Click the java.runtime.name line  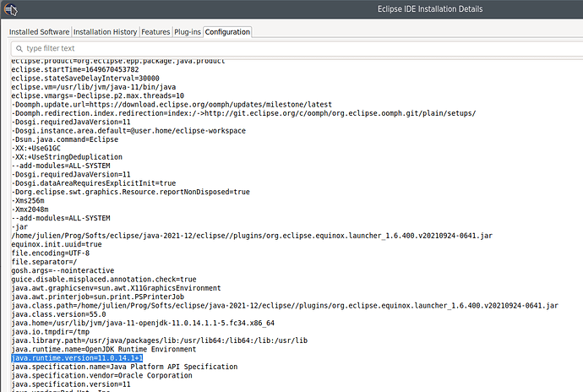[x=104, y=349]
